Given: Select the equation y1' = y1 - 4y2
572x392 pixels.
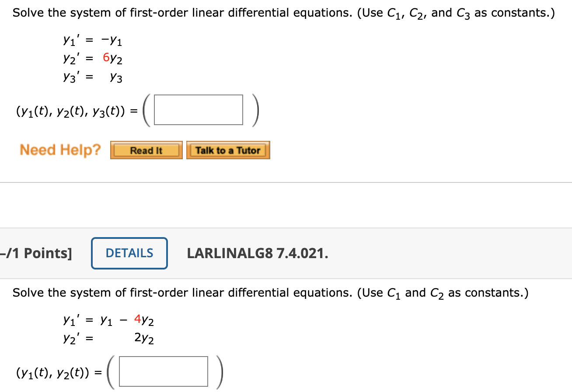Looking at the screenshot, I should [x=108, y=320].
